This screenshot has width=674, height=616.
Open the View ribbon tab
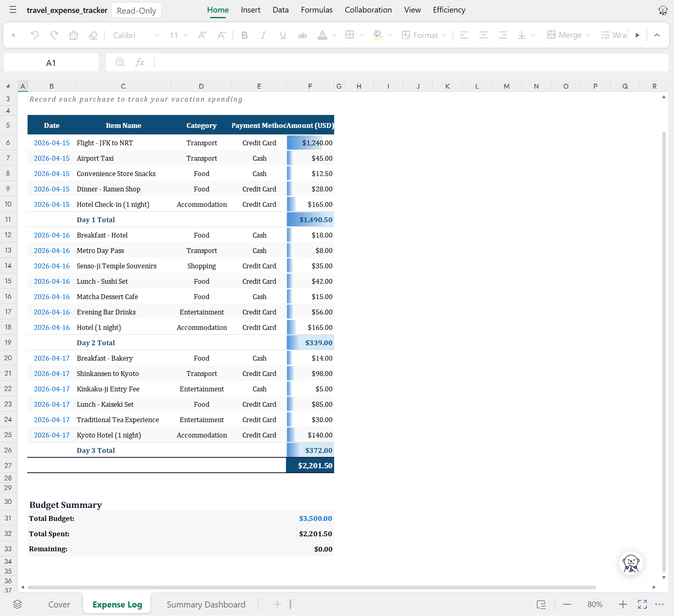tap(412, 10)
